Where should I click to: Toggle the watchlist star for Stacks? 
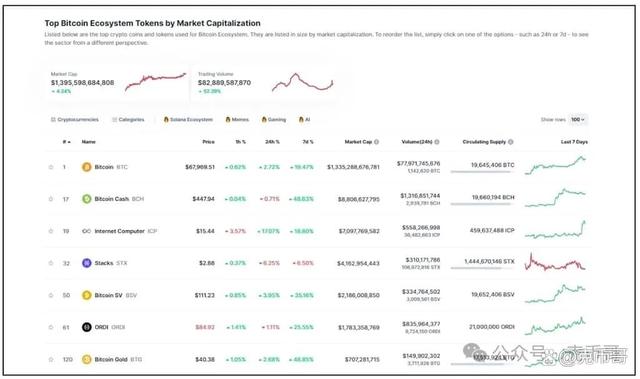[51, 263]
